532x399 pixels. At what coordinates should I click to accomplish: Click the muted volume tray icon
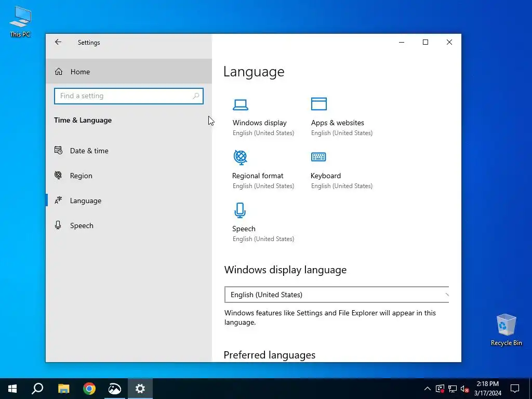click(x=464, y=389)
